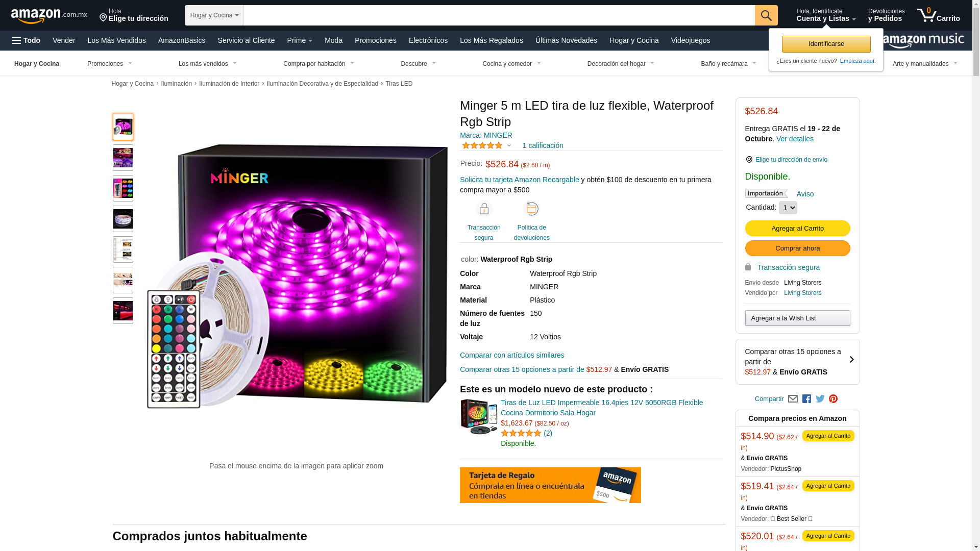The image size is (980, 551).
Task: Share product on Facebook icon
Action: pos(806,399)
